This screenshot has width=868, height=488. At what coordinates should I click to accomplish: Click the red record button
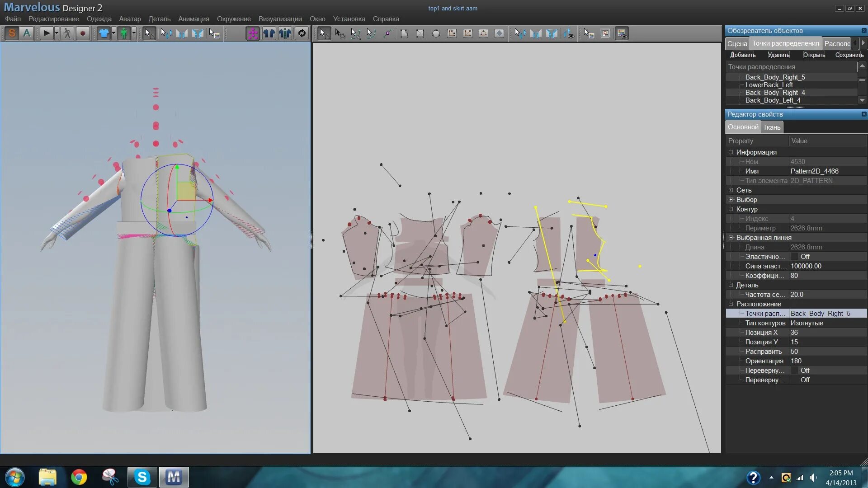[82, 33]
